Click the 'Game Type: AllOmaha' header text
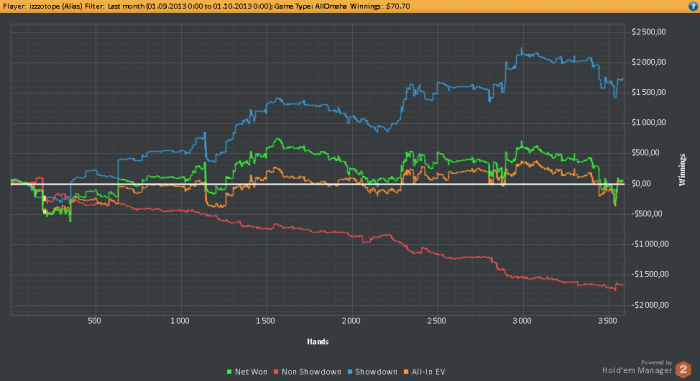The image size is (700, 381). point(311,6)
